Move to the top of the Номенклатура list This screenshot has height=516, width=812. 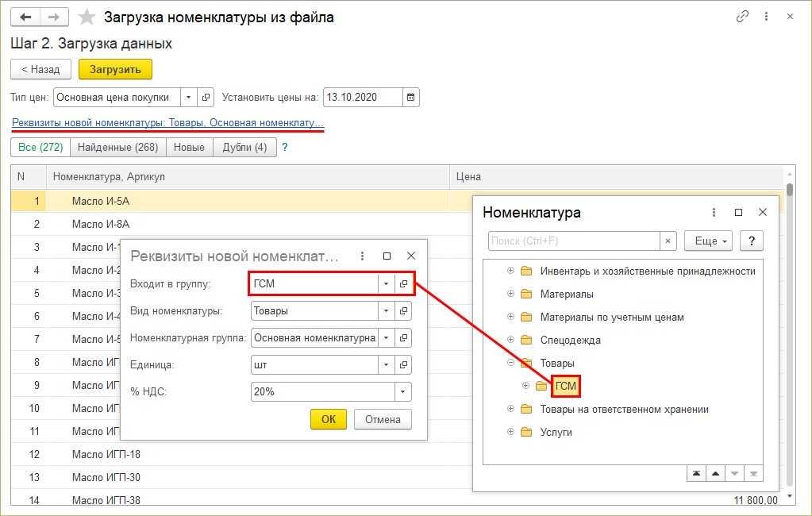pos(696,473)
